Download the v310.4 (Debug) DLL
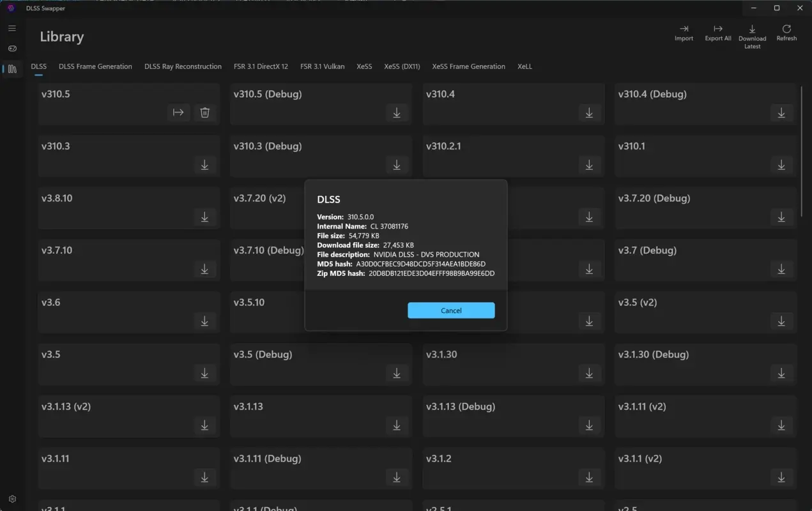812x511 pixels. coord(781,112)
